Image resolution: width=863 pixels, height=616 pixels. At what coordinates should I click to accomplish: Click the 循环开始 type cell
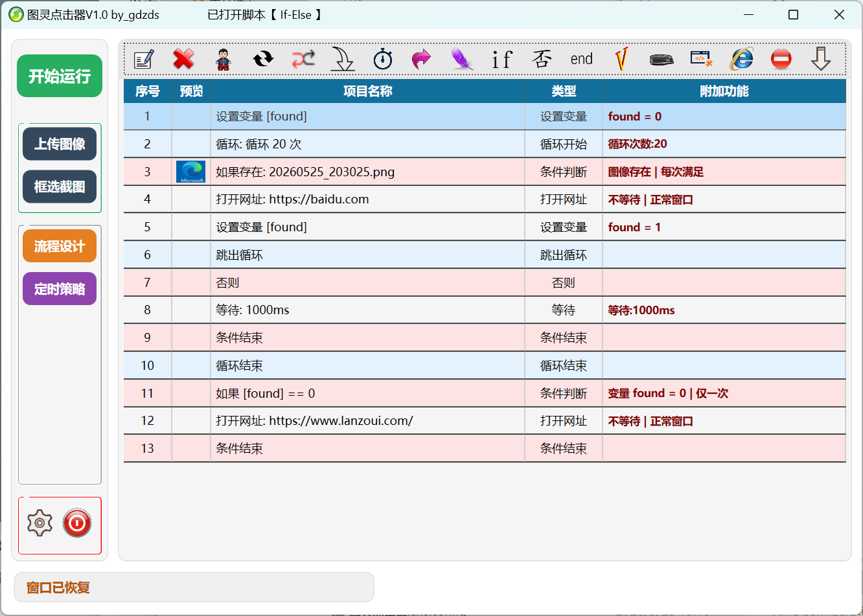(x=564, y=144)
